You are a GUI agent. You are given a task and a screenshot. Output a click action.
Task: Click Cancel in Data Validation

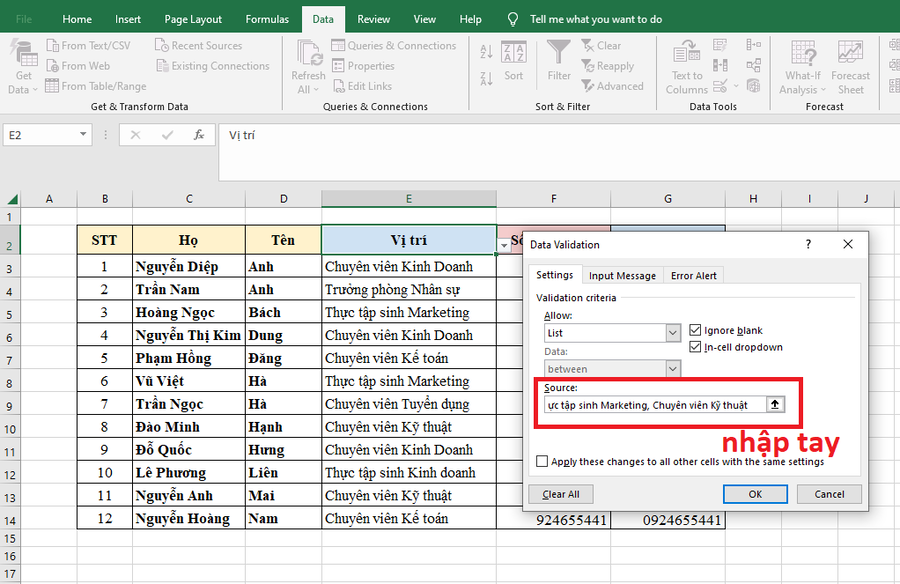click(829, 494)
